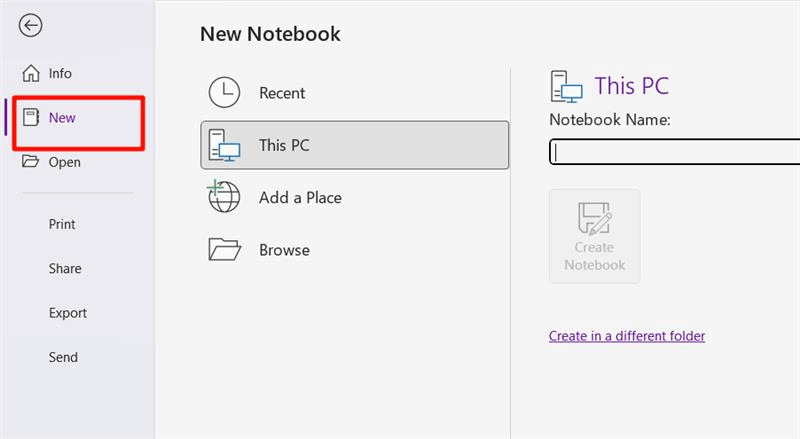Open the Export menu item

(x=67, y=313)
